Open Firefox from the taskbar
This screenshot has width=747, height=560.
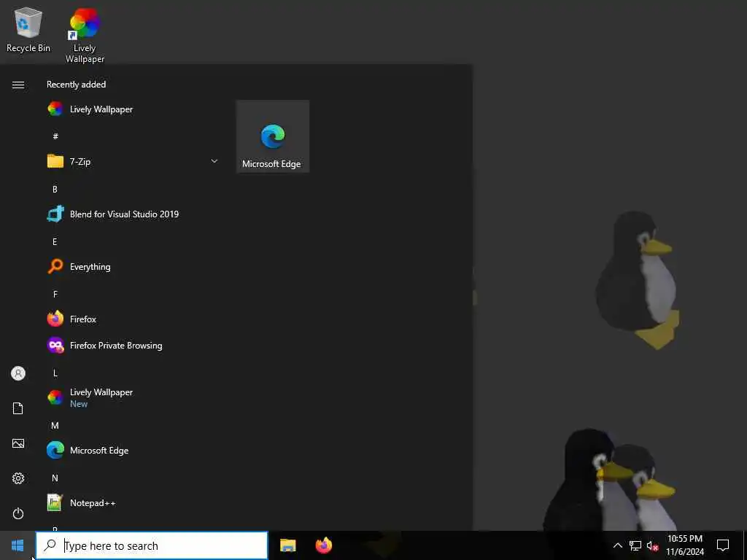[324, 545]
